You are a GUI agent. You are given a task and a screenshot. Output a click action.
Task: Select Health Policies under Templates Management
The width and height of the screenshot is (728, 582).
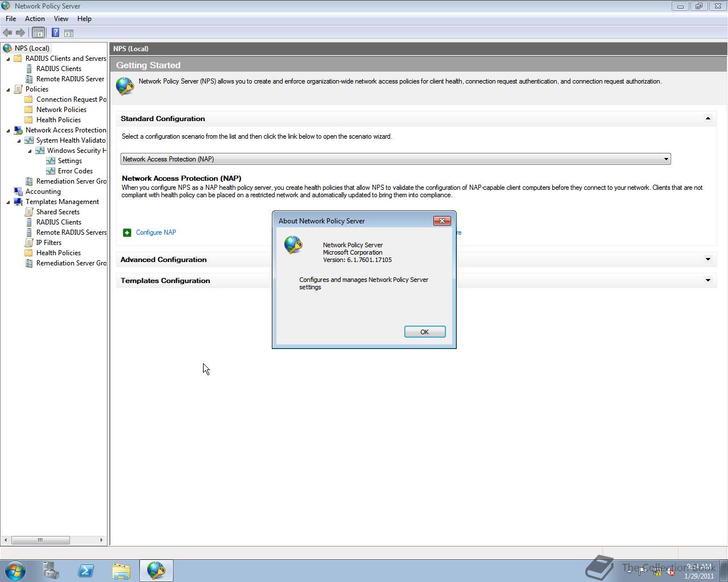point(59,253)
